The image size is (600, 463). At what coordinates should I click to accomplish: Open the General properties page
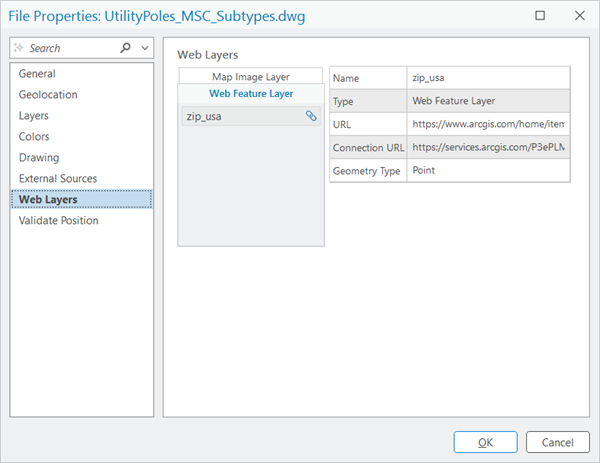37,74
